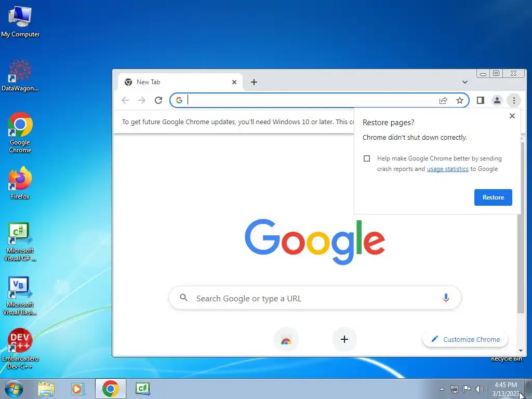
Task: Open My Computer desktop icon
Action: (20, 21)
